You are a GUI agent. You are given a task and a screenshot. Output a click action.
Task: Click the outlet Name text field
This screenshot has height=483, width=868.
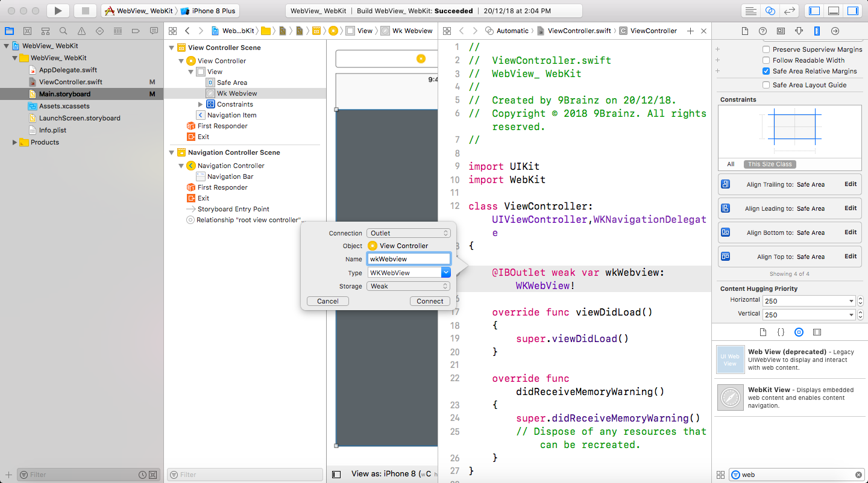[x=409, y=259]
